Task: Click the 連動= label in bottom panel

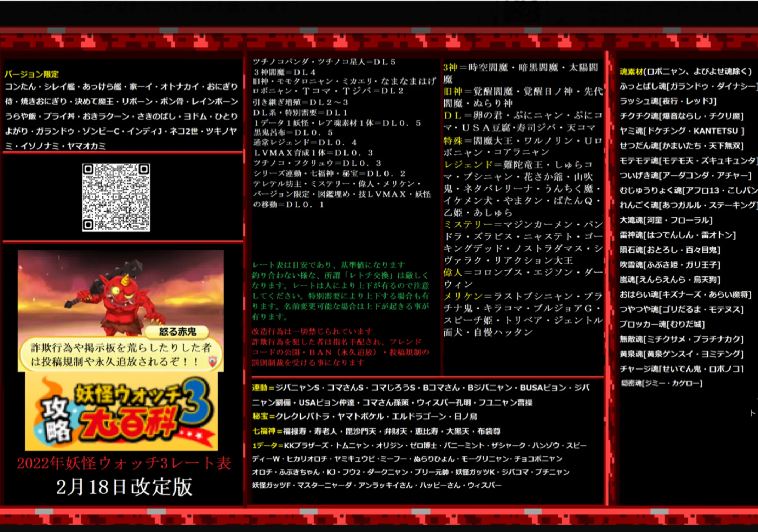Action: pos(263,388)
